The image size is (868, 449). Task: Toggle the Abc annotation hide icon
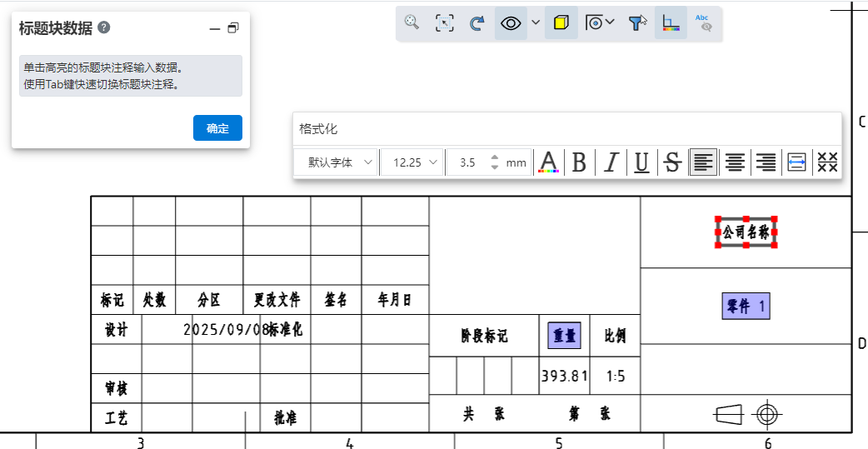tap(704, 23)
